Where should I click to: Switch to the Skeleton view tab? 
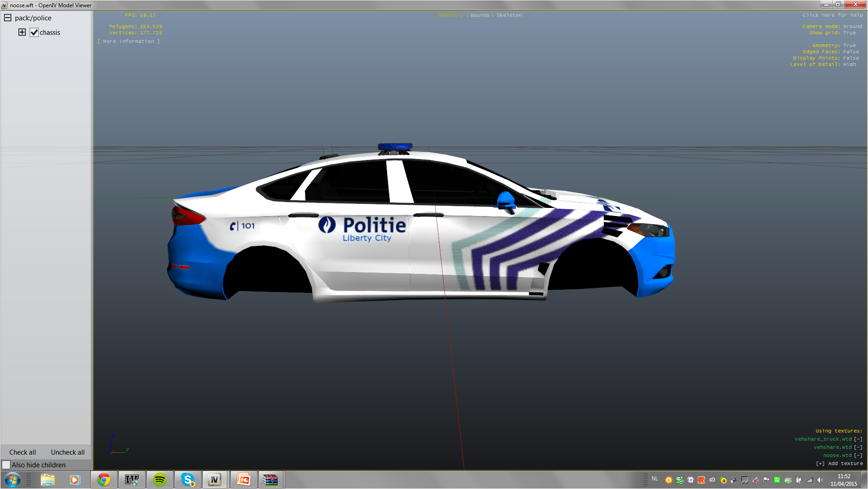509,15
